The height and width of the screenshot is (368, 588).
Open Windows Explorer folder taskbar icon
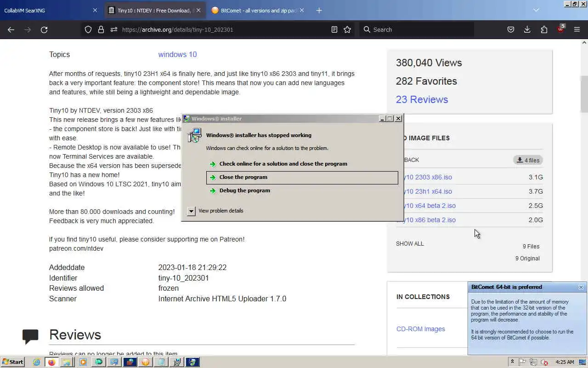point(67,362)
